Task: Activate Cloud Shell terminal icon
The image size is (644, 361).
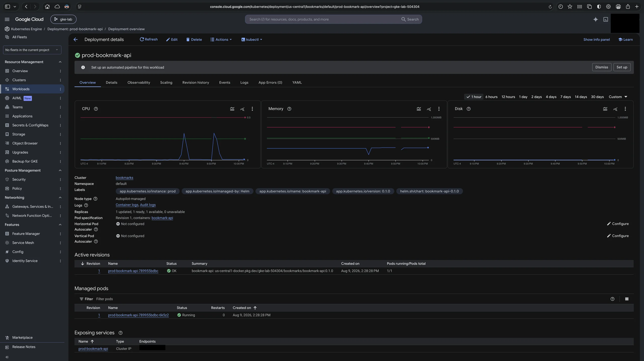Action: (606, 19)
